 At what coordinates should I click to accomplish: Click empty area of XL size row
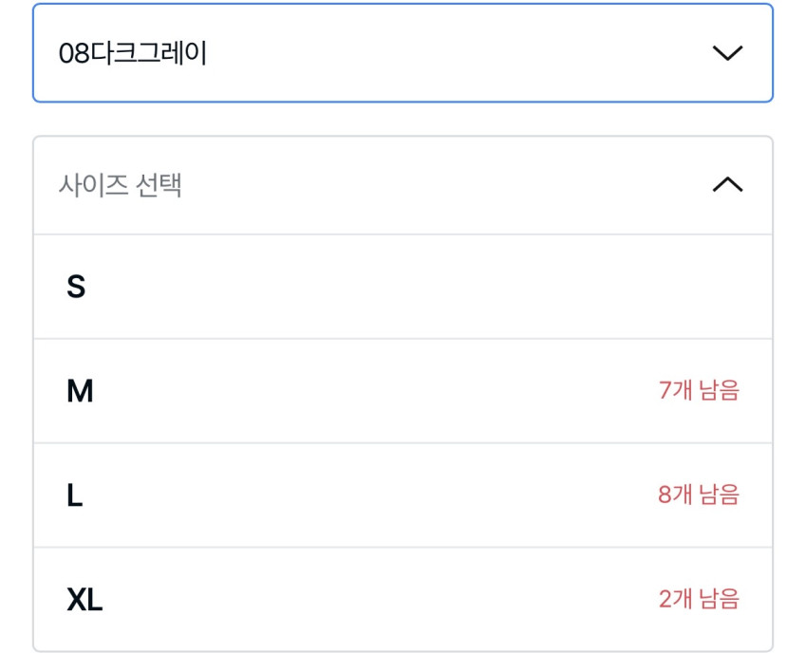380,600
